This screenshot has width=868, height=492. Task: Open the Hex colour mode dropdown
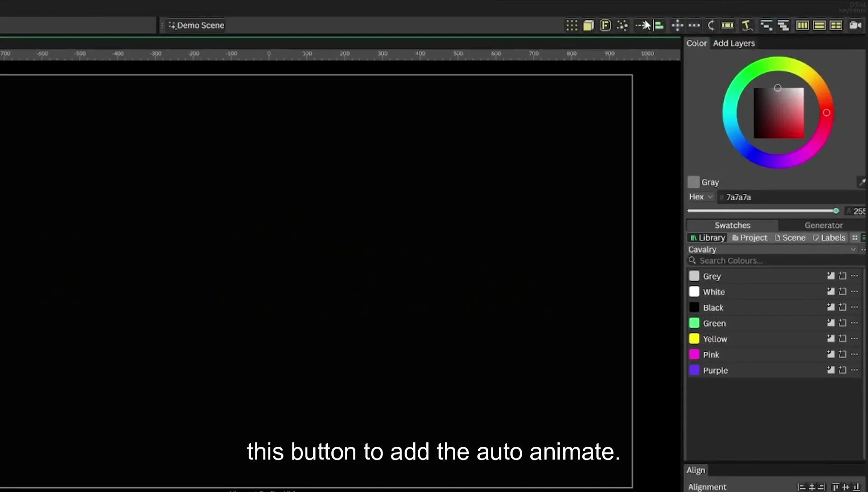pos(701,197)
